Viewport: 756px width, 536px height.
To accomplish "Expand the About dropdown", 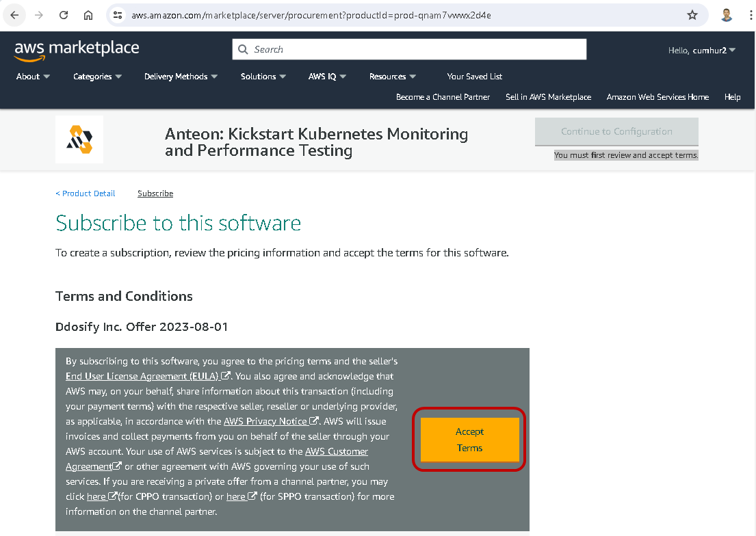I will coord(33,76).
